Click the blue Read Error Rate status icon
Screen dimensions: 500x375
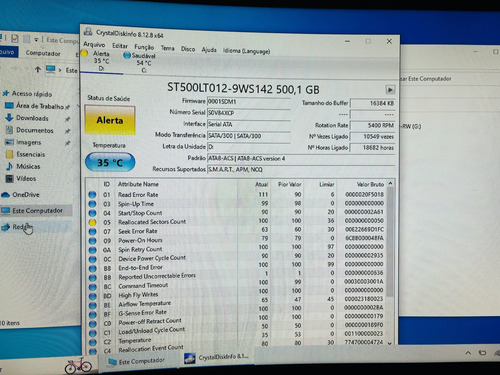click(92, 195)
